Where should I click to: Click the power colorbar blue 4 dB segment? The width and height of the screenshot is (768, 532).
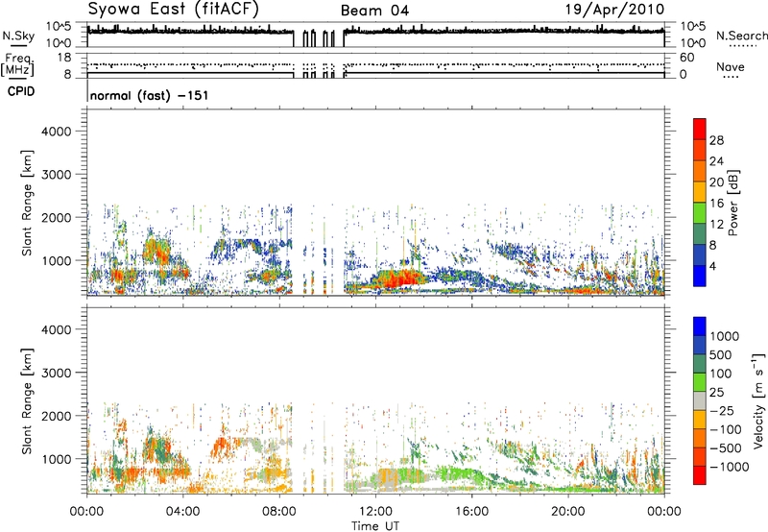[x=700, y=276]
